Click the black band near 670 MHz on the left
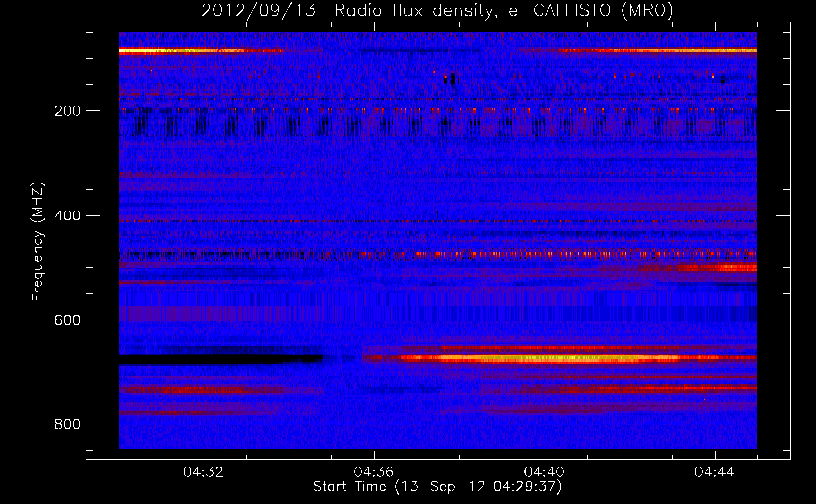The height and width of the screenshot is (504, 816). (220, 359)
